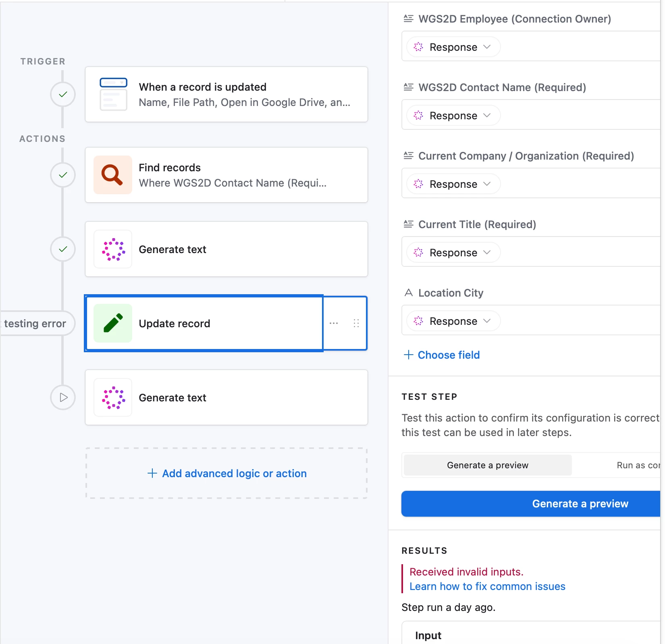This screenshot has width=665, height=644.
Task: Click the Find records magnifier icon
Action: (112, 175)
